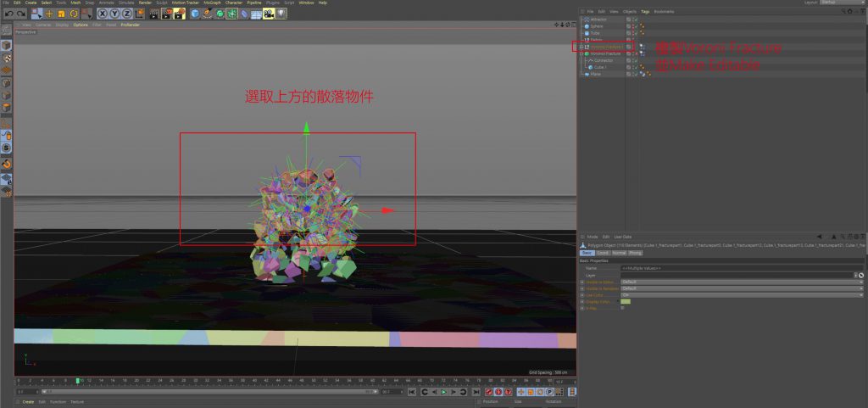Add a Cube primitive from toolbar

195,14
